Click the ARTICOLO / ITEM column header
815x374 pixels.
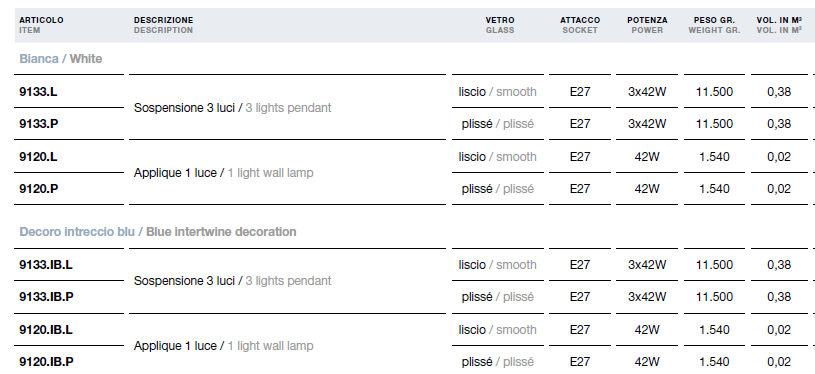[42, 25]
